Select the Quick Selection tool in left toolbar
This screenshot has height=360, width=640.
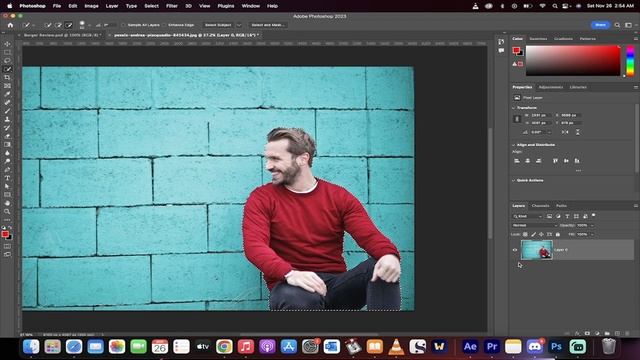coord(7,69)
